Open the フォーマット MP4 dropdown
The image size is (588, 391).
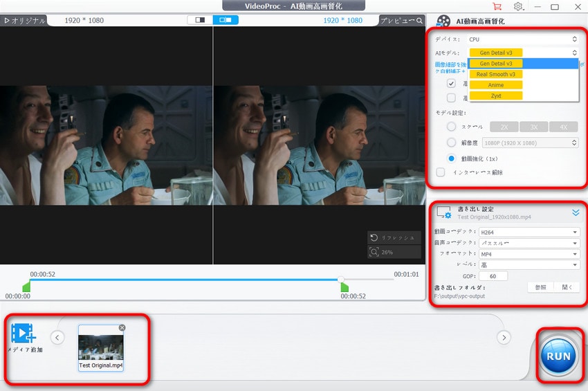(529, 254)
